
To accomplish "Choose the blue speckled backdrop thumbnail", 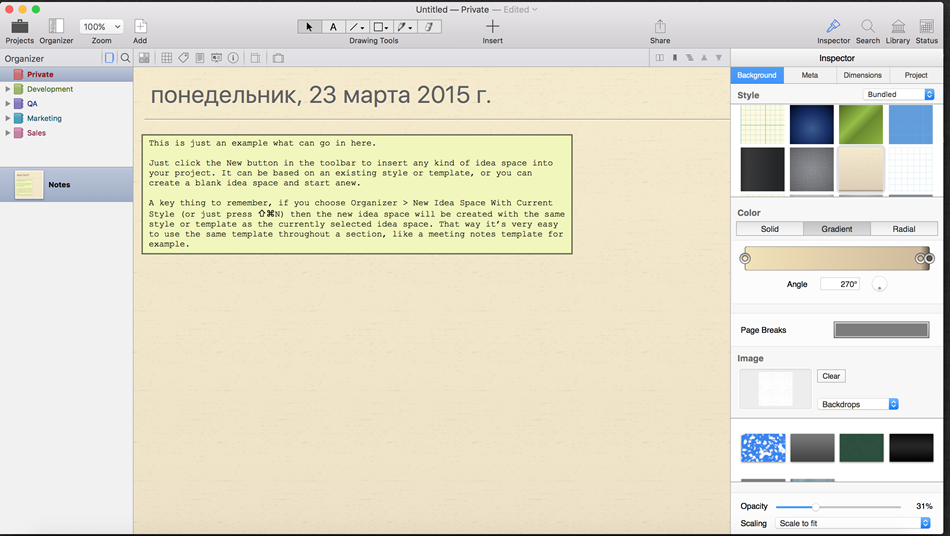I will click(763, 448).
